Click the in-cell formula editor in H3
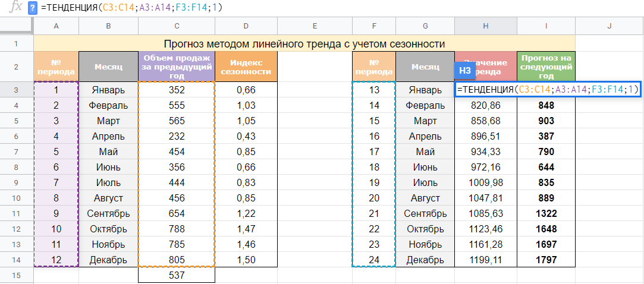Screen dimensions: 644x284 coord(548,90)
